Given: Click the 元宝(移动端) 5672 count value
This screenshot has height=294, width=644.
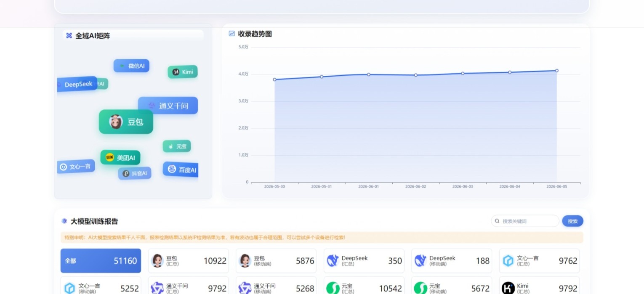Looking at the screenshot, I should click(481, 289).
